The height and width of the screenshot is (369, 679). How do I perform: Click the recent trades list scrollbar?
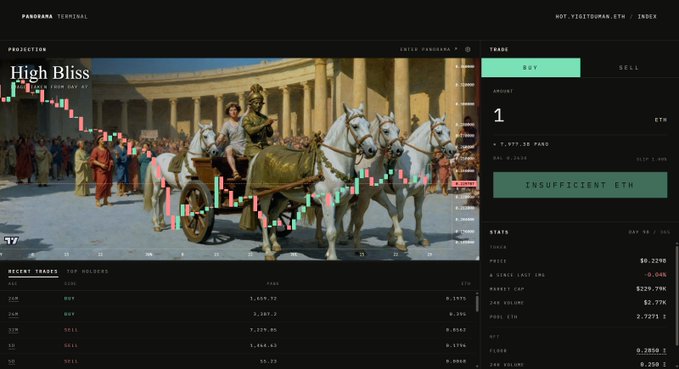477,303
